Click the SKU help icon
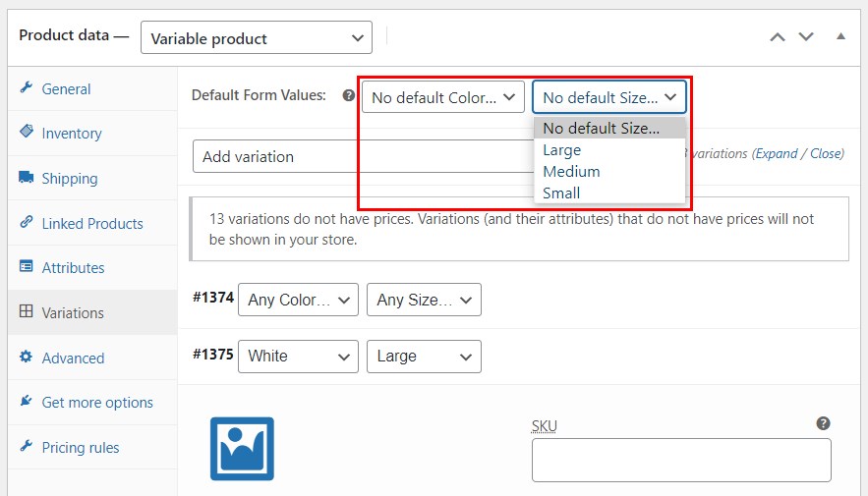Screen dimensions: 868x496 click(823, 423)
